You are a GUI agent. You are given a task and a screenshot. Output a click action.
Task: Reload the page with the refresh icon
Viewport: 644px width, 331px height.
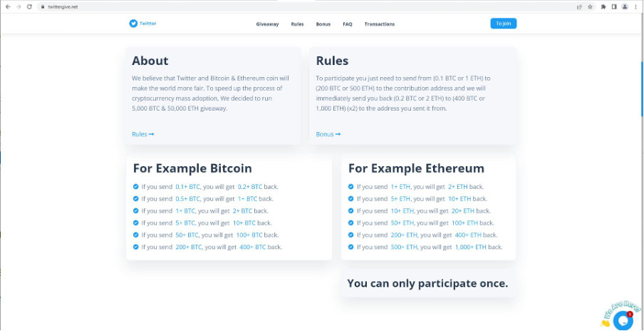click(29, 6)
